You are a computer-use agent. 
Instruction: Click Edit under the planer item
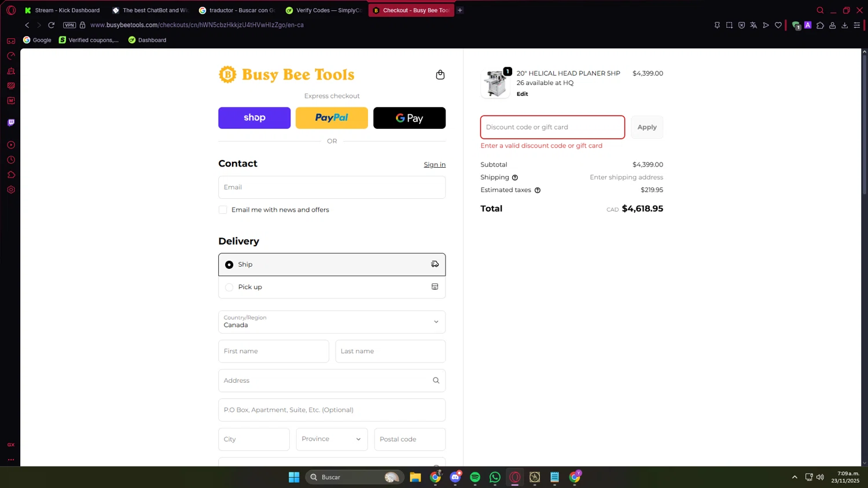click(x=522, y=94)
